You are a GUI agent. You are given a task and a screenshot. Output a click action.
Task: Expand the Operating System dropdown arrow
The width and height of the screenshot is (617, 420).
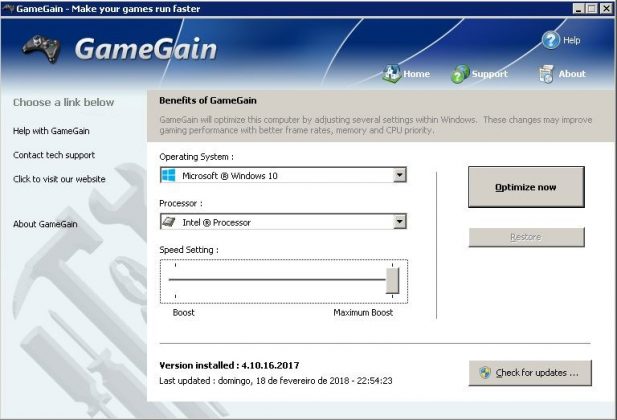coord(399,175)
